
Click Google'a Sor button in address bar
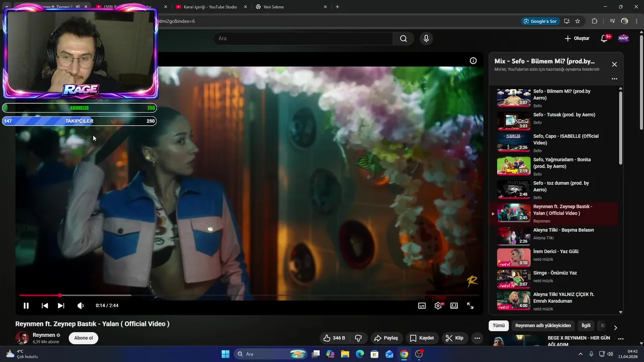540,21
